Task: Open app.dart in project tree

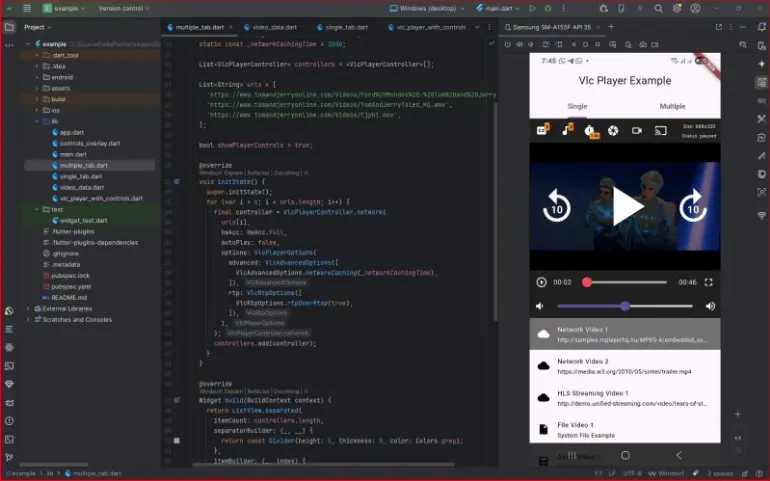Action: click(x=71, y=132)
